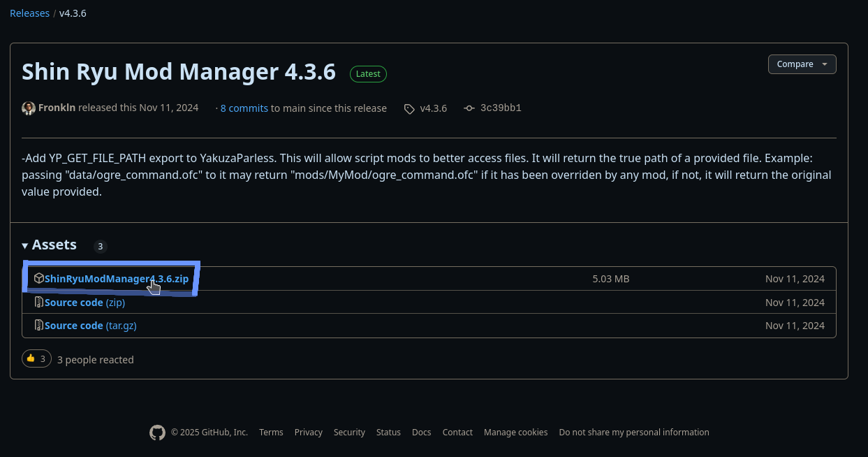Click file icon for Source code (tar.gz)
Screen dimensions: 868x457
point(39,326)
